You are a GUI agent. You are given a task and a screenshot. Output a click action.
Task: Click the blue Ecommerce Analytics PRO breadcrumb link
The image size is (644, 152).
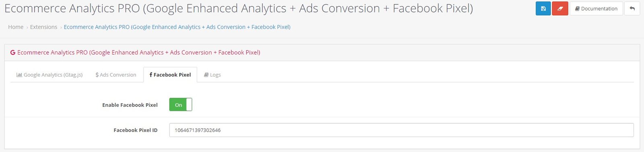pyautogui.click(x=177, y=27)
